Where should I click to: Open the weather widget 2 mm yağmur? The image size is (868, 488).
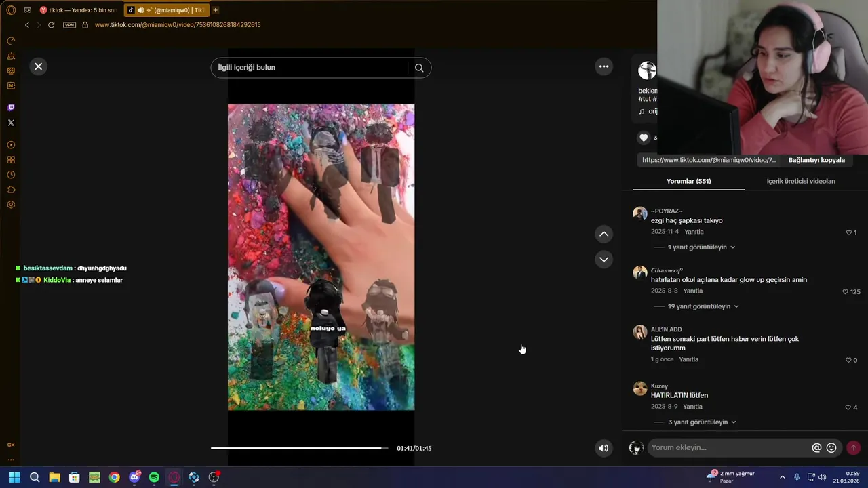click(x=731, y=477)
